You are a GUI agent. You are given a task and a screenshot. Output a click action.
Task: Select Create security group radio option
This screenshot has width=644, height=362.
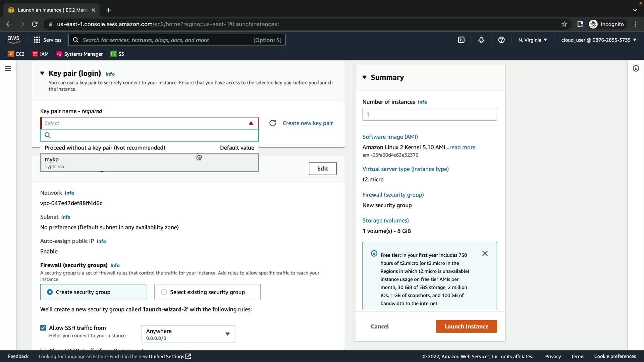[50, 292]
